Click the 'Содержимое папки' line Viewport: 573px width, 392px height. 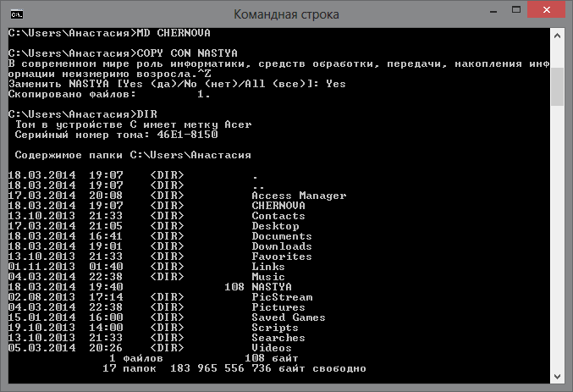click(133, 155)
